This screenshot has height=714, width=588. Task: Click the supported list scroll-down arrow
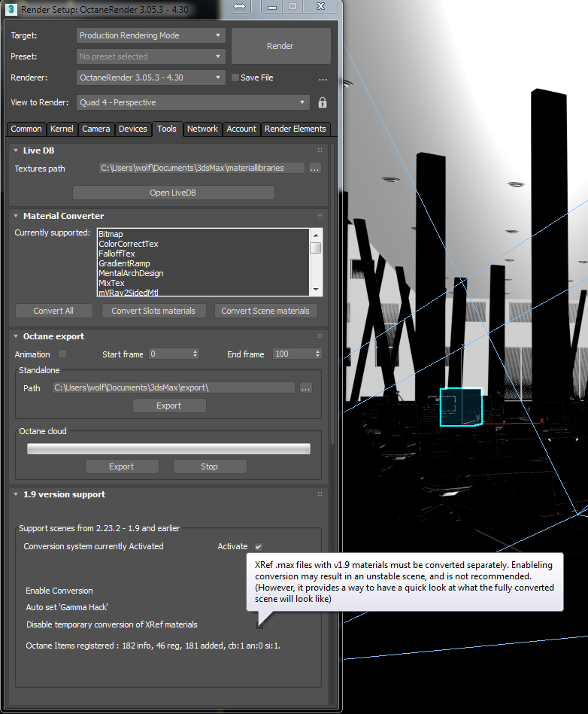(x=316, y=290)
